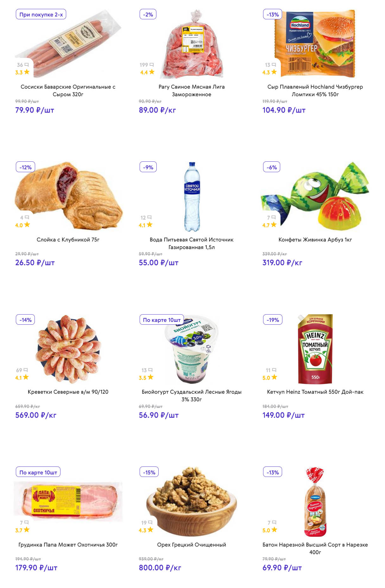Click the 569.00 ₽/кг shrimp price

click(x=36, y=415)
